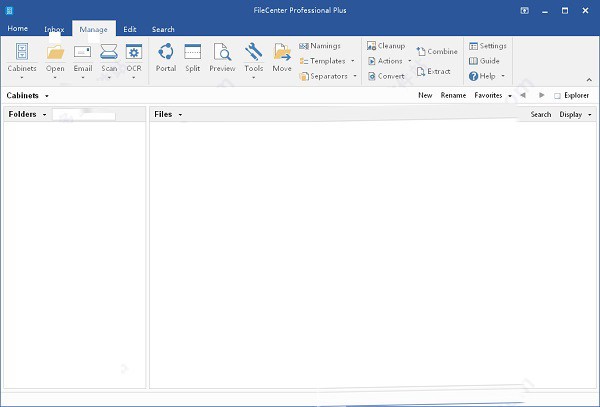Click the Scan tool icon

[x=109, y=52]
